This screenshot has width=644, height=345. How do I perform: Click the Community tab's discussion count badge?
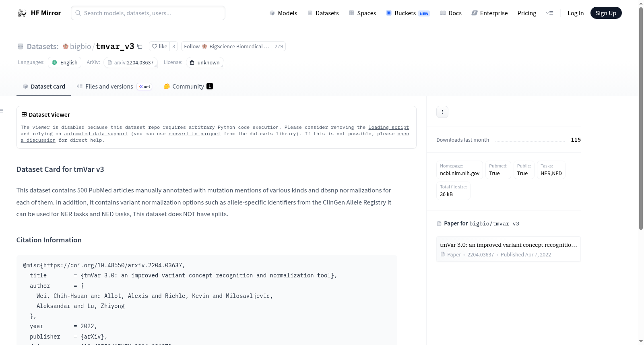(210, 86)
